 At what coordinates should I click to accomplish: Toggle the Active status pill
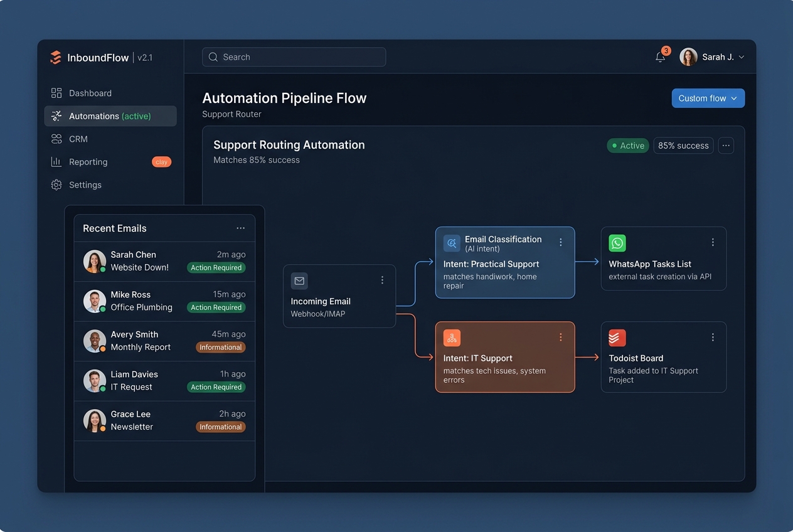(x=627, y=146)
